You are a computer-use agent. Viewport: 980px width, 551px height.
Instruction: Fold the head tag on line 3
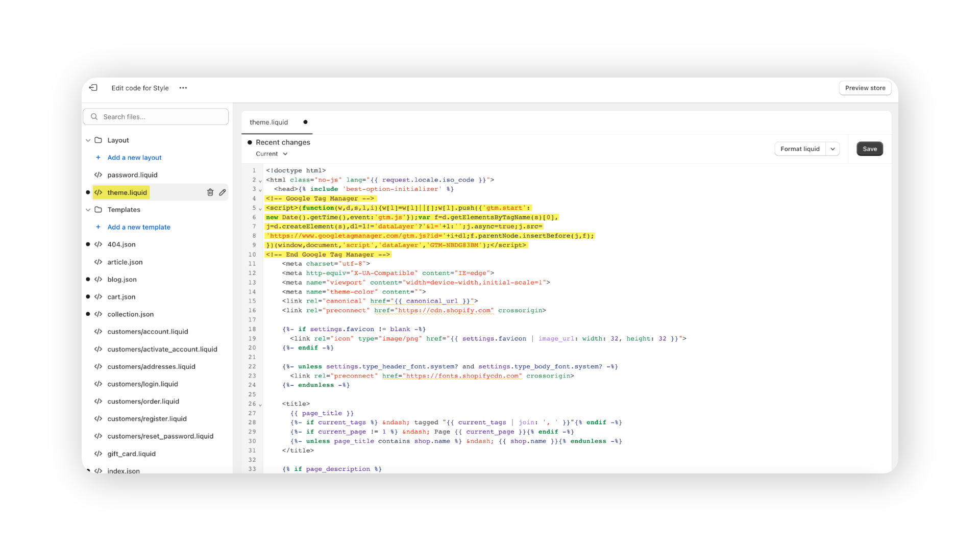coord(260,190)
